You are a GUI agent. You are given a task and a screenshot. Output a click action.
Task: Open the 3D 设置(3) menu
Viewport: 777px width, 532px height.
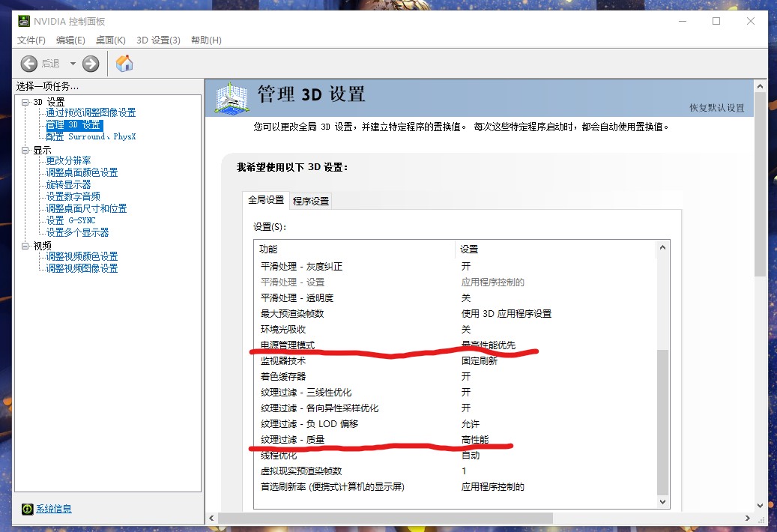(x=158, y=40)
